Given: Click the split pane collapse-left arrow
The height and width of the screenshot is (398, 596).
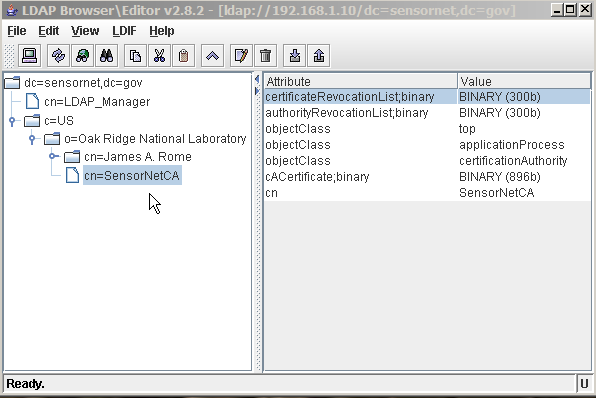Looking at the screenshot, I should click(x=257, y=79).
